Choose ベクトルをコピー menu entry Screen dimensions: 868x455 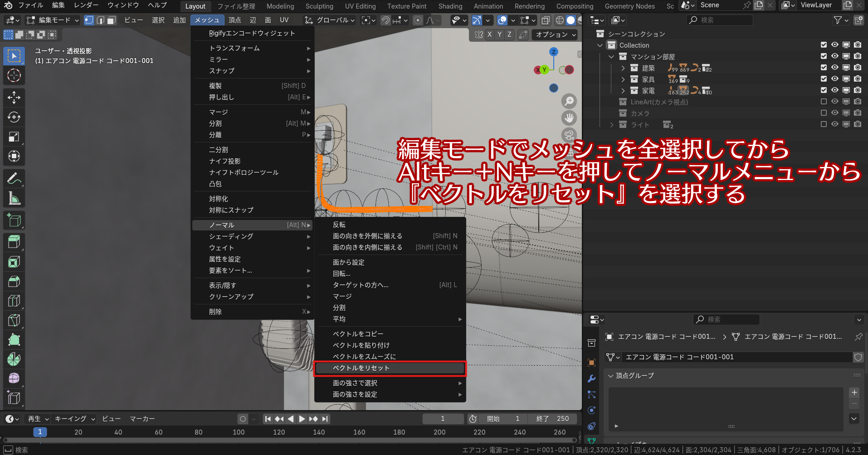[x=390, y=334]
